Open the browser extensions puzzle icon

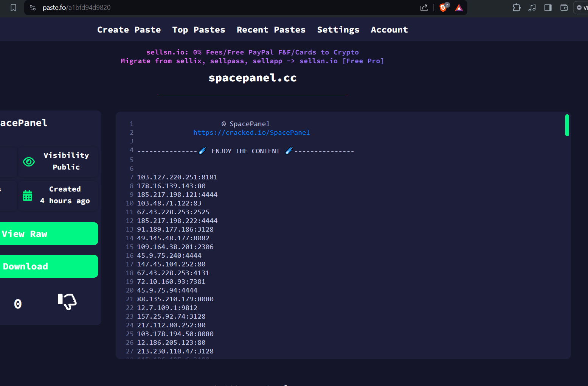pyautogui.click(x=517, y=8)
